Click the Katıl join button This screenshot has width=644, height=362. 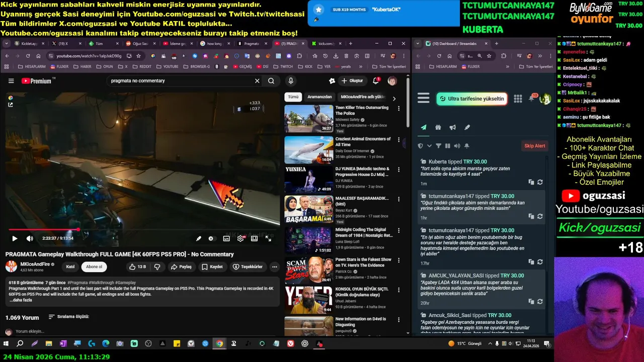coord(70,266)
